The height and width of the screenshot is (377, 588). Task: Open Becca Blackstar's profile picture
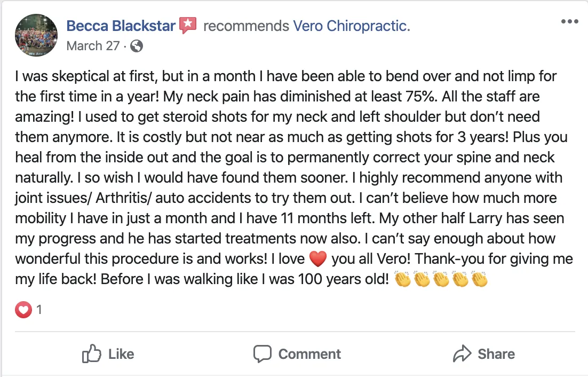click(36, 35)
